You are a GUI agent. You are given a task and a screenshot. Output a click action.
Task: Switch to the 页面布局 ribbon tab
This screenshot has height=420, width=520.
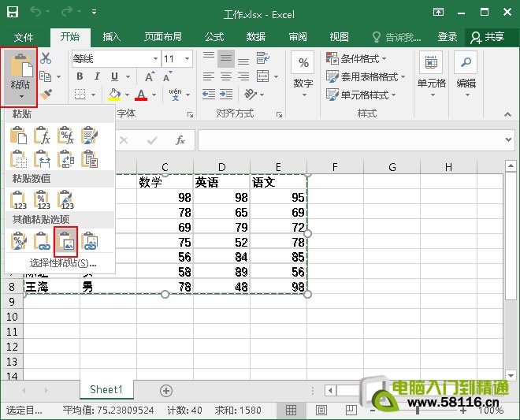pyautogui.click(x=163, y=37)
